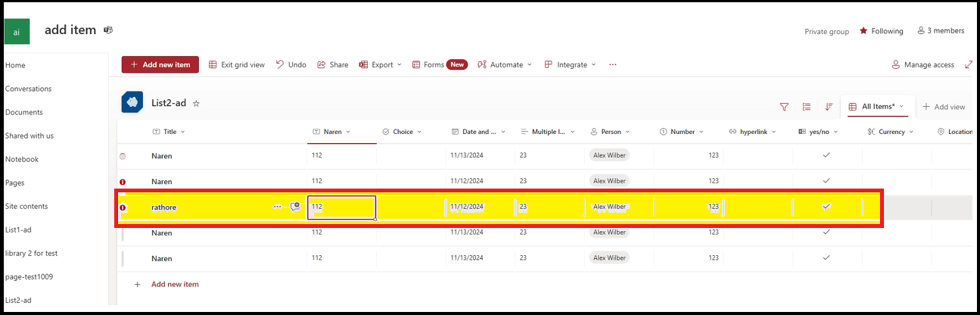Open the Person column header menu
Viewport: 980px width, 315px height.
coord(610,132)
